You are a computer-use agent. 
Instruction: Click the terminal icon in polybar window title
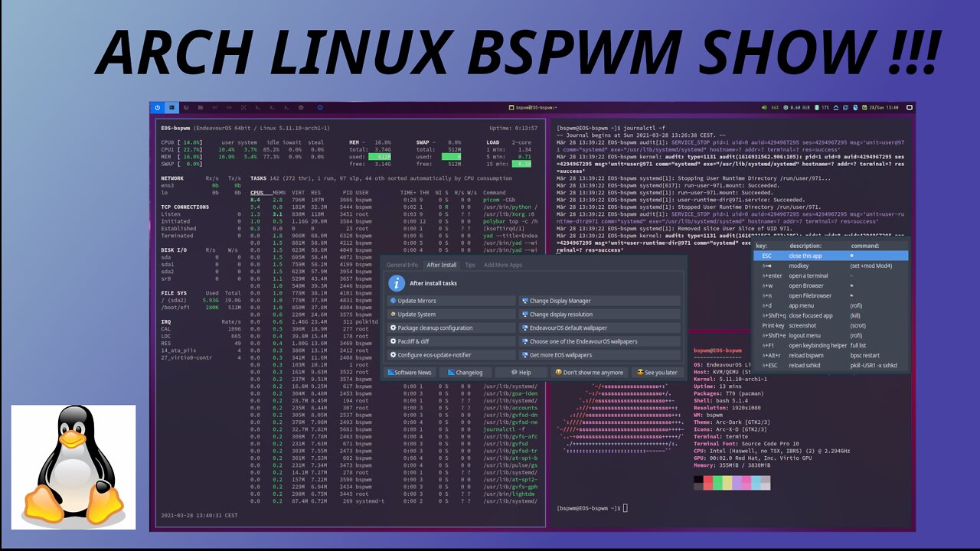pos(511,108)
